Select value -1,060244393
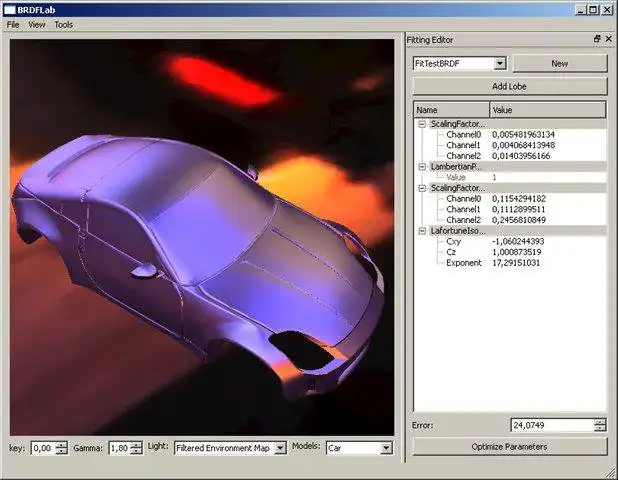Image resolution: width=618 pixels, height=480 pixels. click(518, 241)
